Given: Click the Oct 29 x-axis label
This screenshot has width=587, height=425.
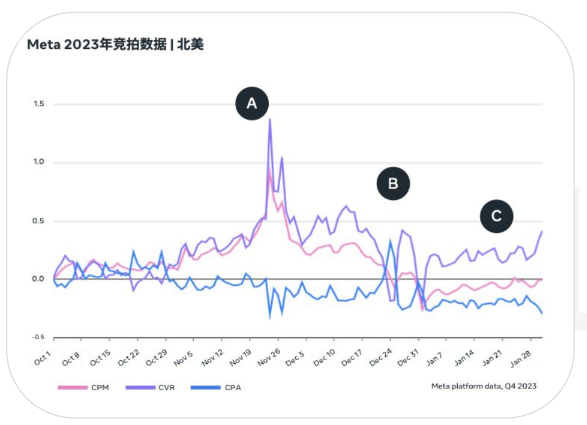Looking at the screenshot, I should point(156,358).
